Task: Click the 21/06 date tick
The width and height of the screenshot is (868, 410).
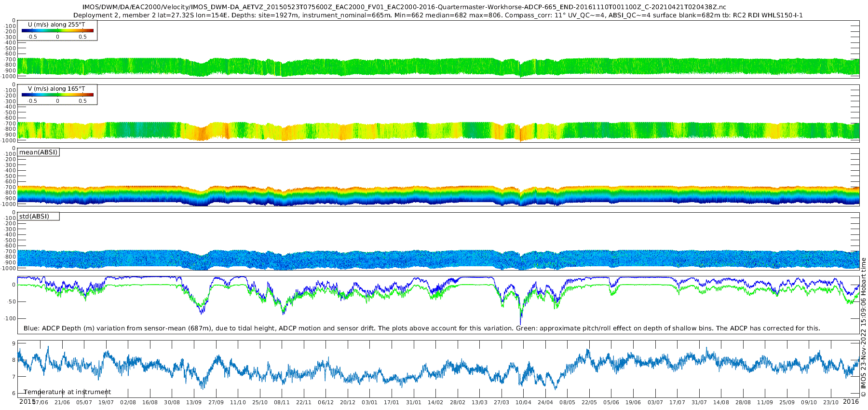Action: (x=62, y=402)
